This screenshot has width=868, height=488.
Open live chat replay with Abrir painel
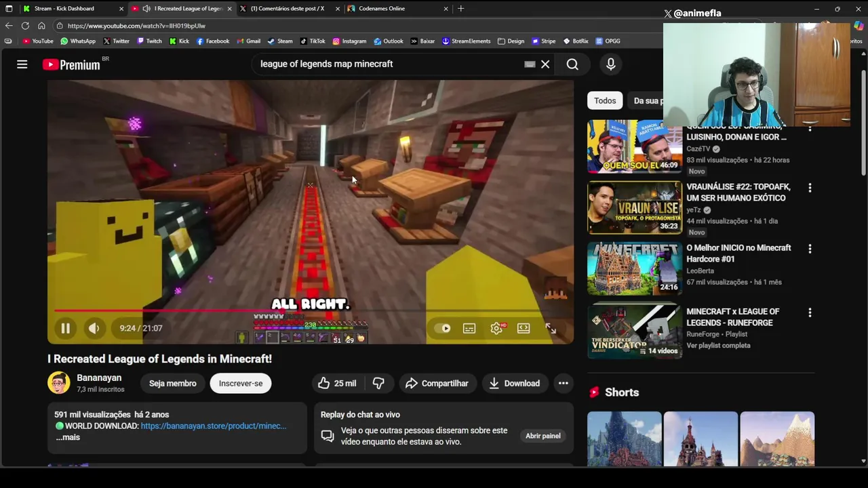542,436
